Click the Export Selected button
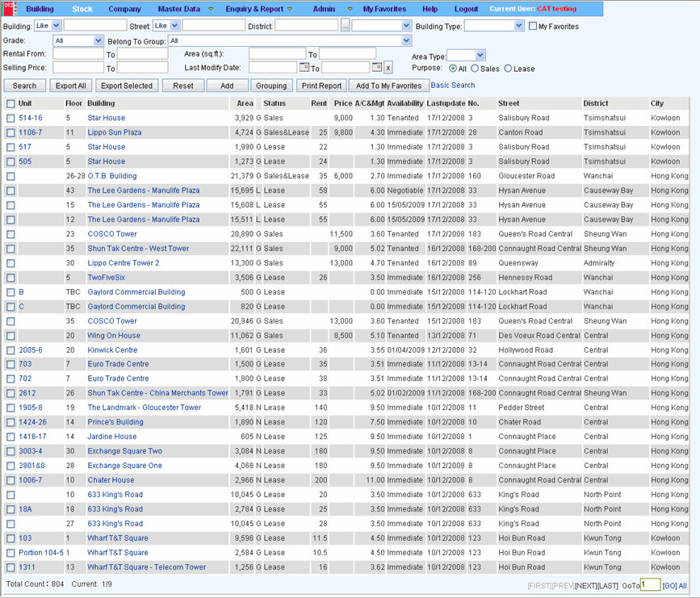This screenshot has height=598, width=700. click(x=127, y=86)
